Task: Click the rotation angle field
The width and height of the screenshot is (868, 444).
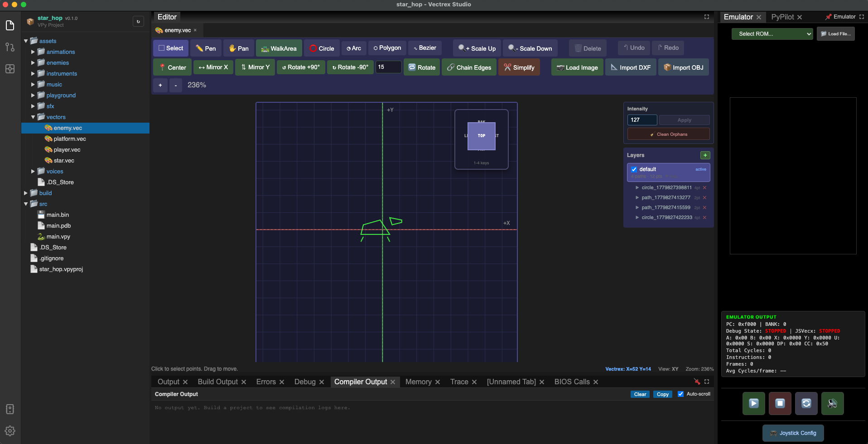Action: pyautogui.click(x=389, y=67)
